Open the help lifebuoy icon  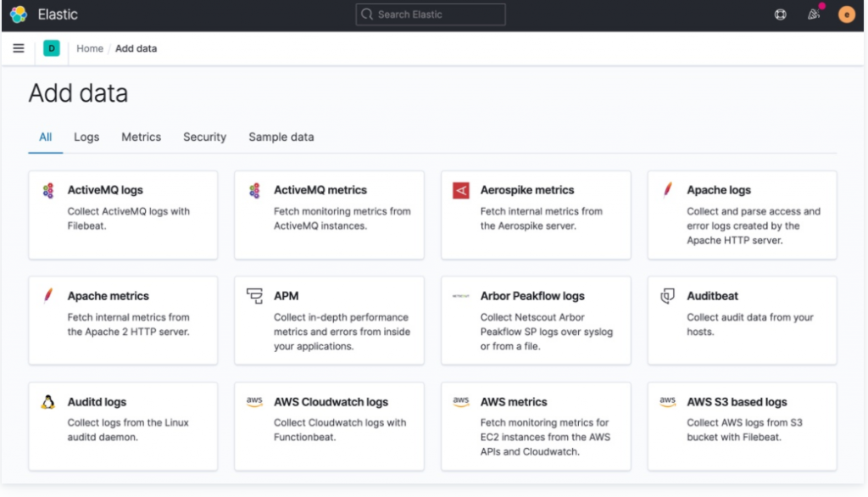coord(780,14)
